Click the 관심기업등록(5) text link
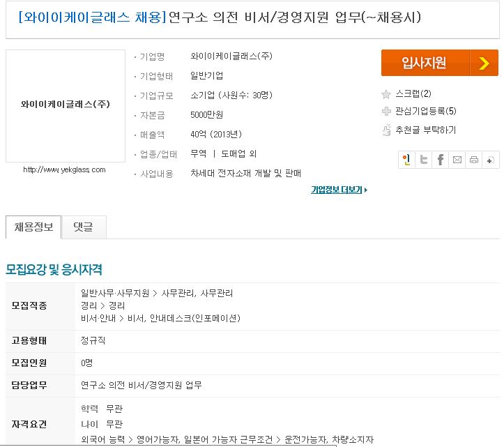Image resolution: width=504 pixels, height=447 pixels. coord(426,112)
